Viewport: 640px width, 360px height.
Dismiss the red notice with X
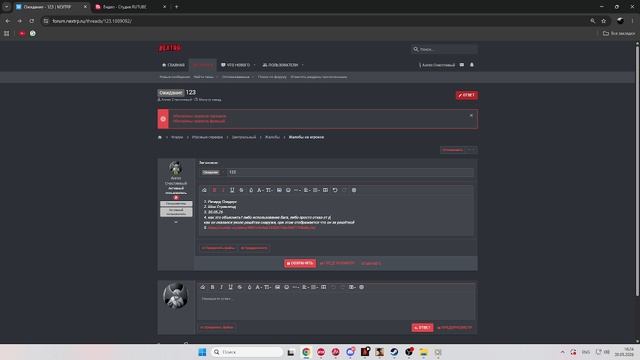pyautogui.click(x=471, y=116)
